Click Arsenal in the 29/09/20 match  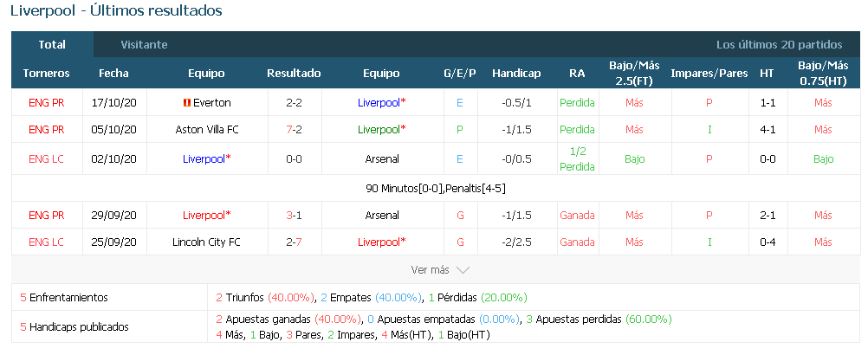(x=382, y=215)
